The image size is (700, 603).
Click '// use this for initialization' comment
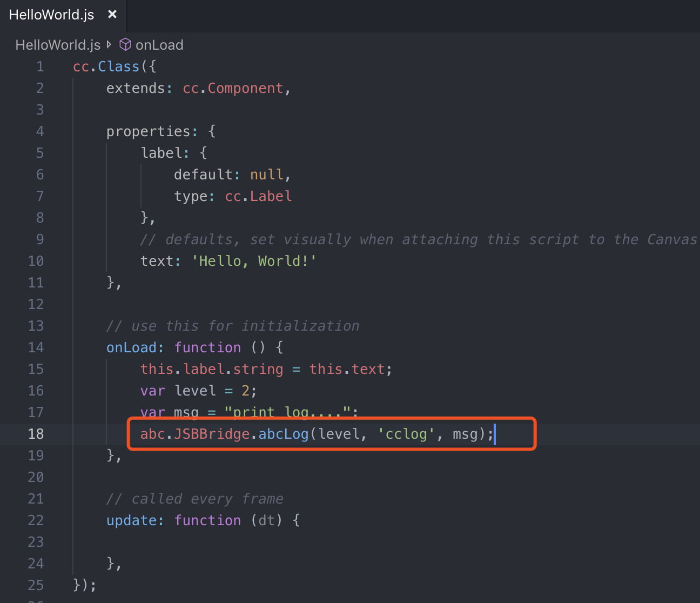[x=233, y=326]
